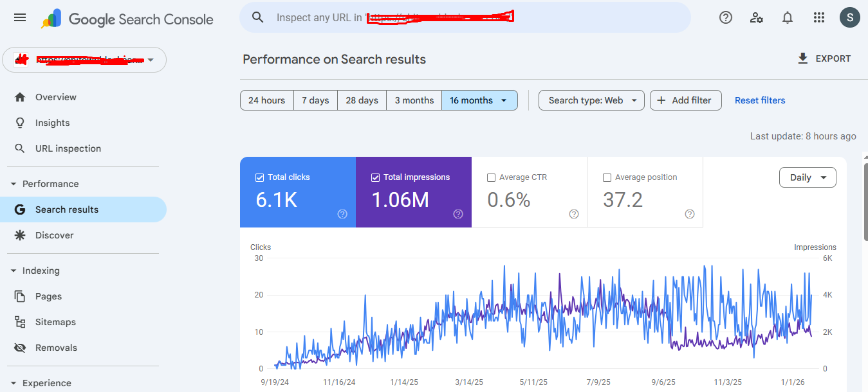This screenshot has width=868, height=392.
Task: Click the Total clicks help icon
Action: tap(342, 214)
